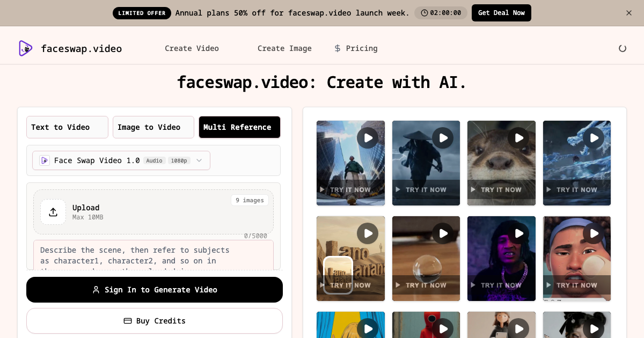Click the Face Swap Video model icon
Viewport: 644px width, 338px height.
[45, 160]
